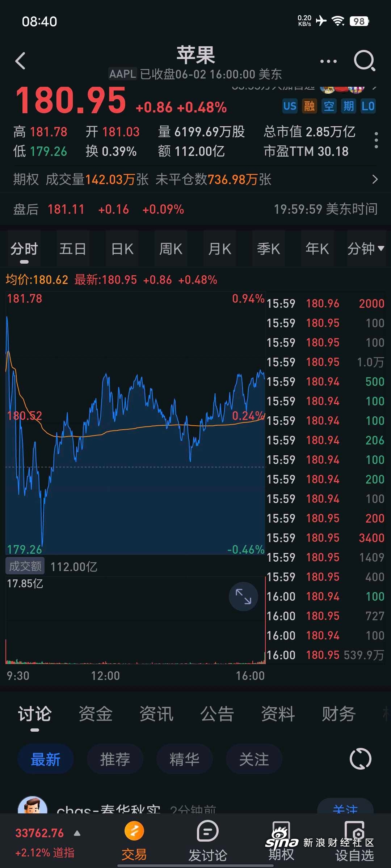Select the 精华 featured filter chip

[x=185, y=759]
